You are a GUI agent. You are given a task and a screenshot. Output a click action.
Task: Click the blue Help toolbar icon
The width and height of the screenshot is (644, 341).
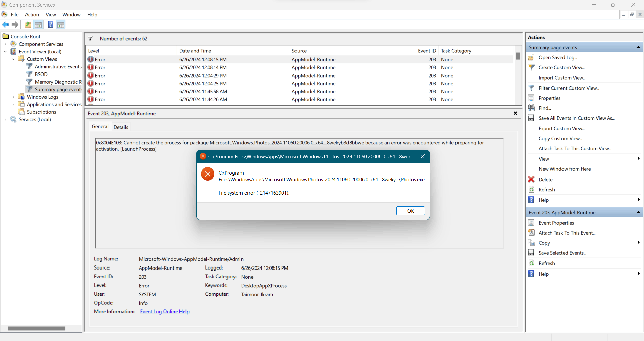click(x=51, y=25)
